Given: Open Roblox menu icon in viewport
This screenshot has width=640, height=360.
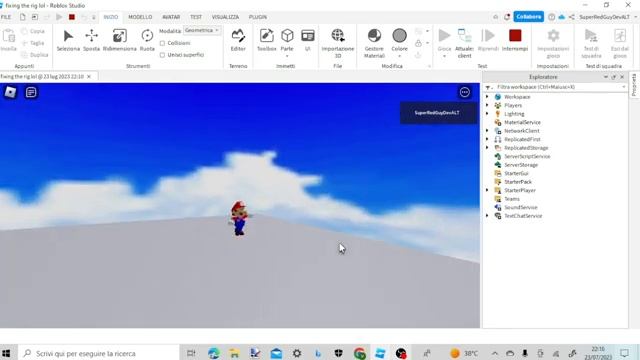Looking at the screenshot, I should pyautogui.click(x=10, y=92).
